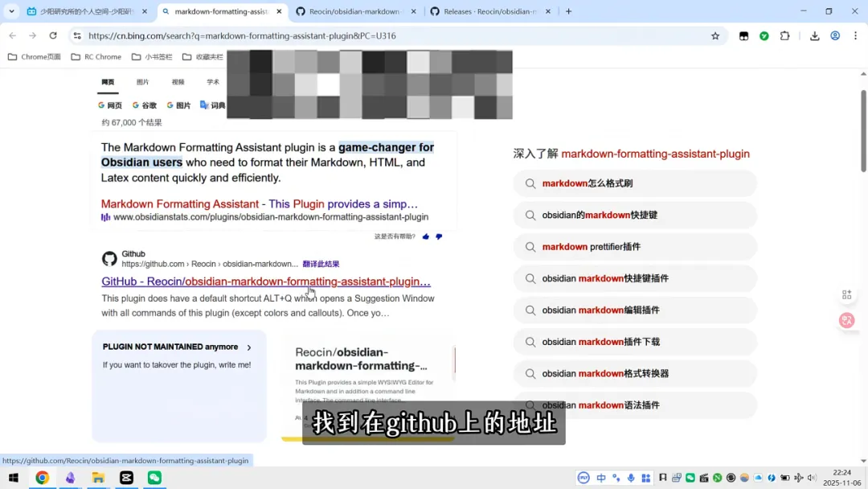Click the bookmark star in the address bar
This screenshot has height=489, width=868.
point(715,36)
